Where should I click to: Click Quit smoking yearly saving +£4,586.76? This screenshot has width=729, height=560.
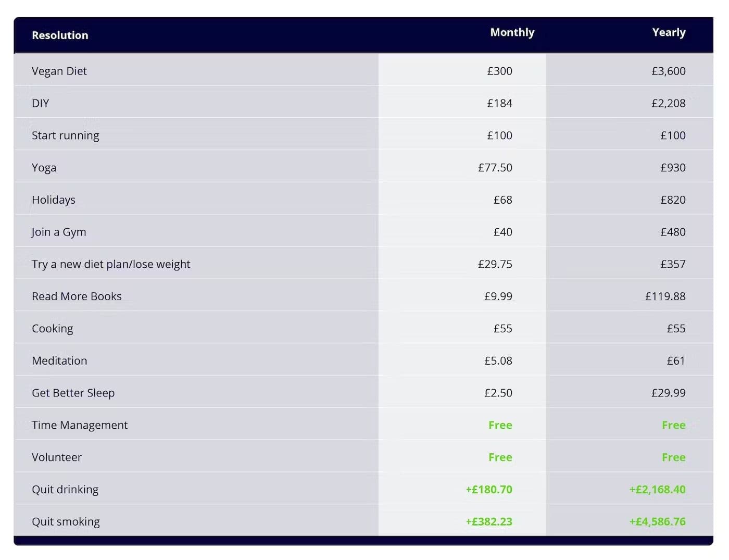(657, 522)
